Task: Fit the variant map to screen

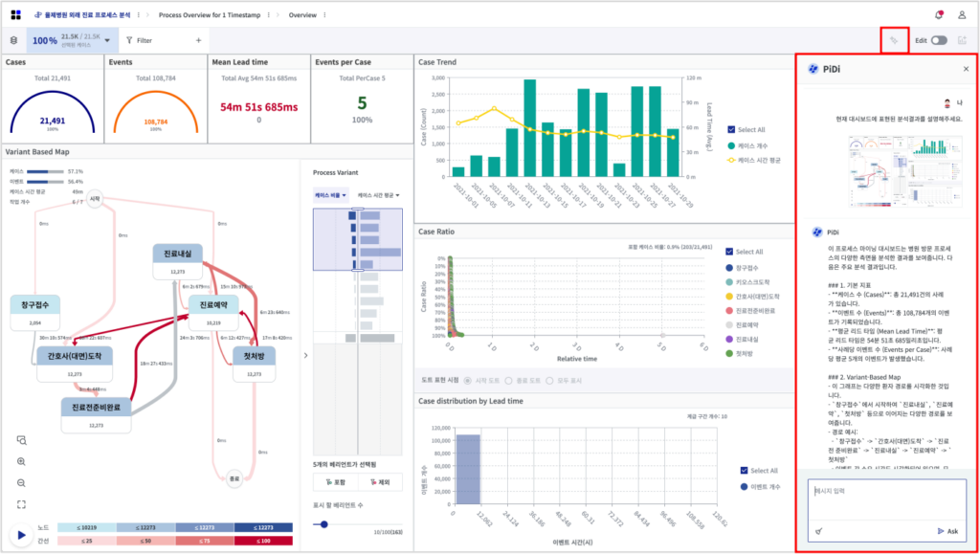Action: tap(21, 504)
